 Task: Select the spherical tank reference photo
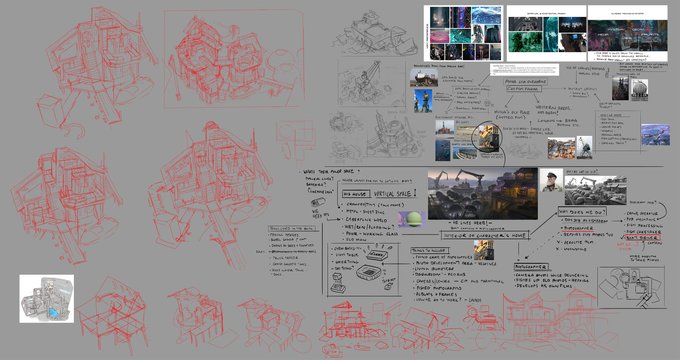(639, 90)
